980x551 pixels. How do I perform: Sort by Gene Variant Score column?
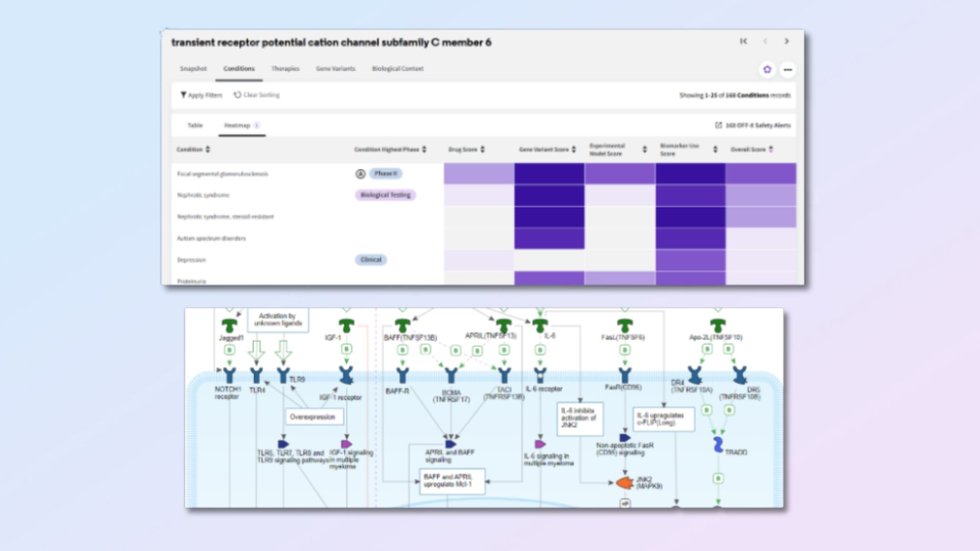click(x=574, y=149)
